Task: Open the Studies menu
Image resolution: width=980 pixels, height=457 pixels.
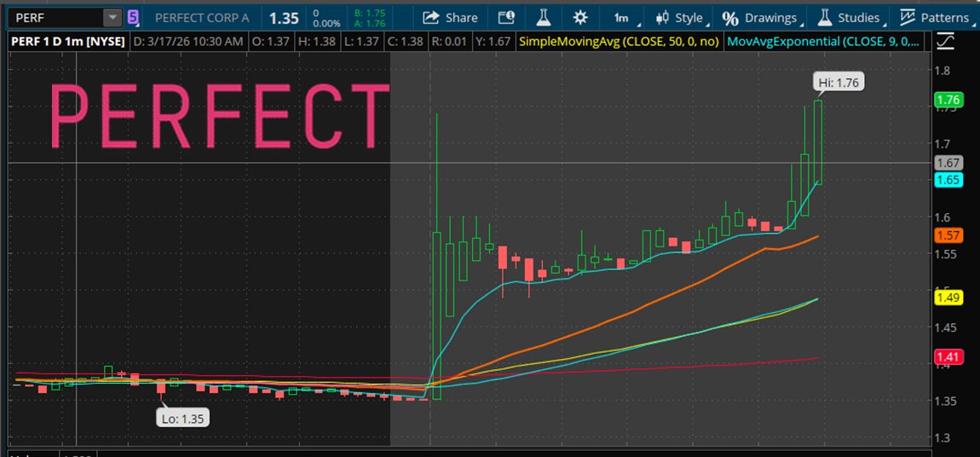Action: point(851,18)
